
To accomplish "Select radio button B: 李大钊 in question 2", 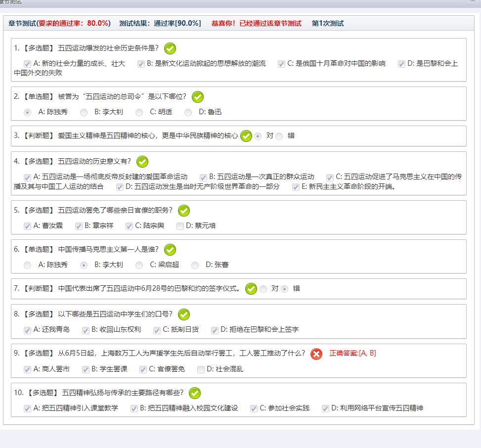I will (x=84, y=112).
